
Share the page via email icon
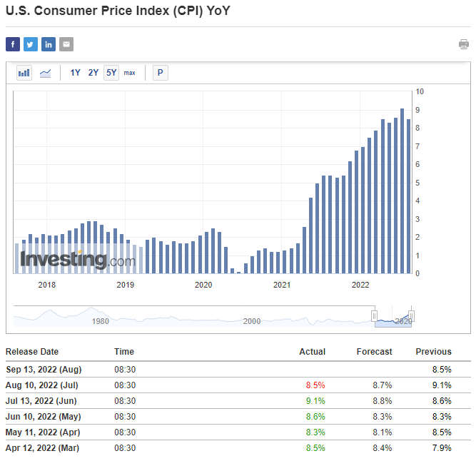point(66,44)
